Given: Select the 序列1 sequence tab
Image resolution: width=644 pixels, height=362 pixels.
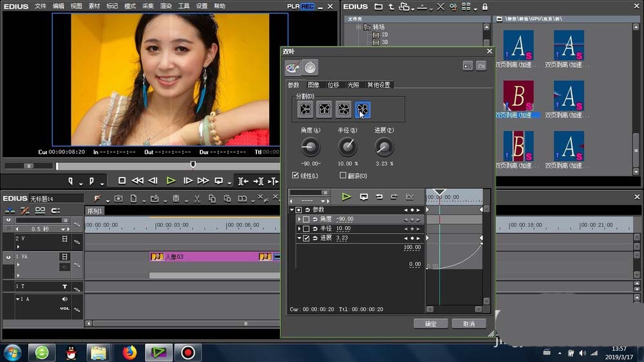Looking at the screenshot, I should (x=95, y=211).
